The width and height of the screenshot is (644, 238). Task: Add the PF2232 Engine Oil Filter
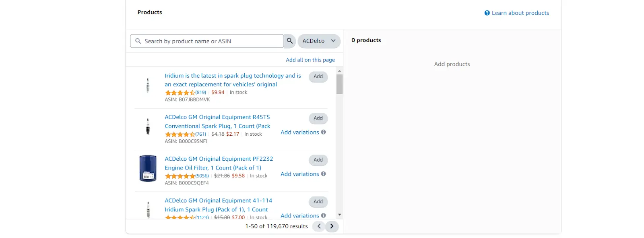click(x=318, y=160)
